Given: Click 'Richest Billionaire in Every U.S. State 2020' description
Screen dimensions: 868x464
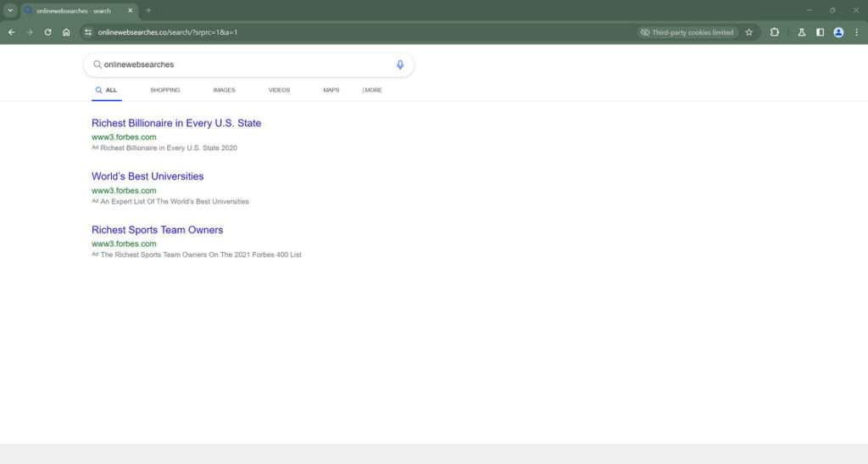Looking at the screenshot, I should (169, 148).
